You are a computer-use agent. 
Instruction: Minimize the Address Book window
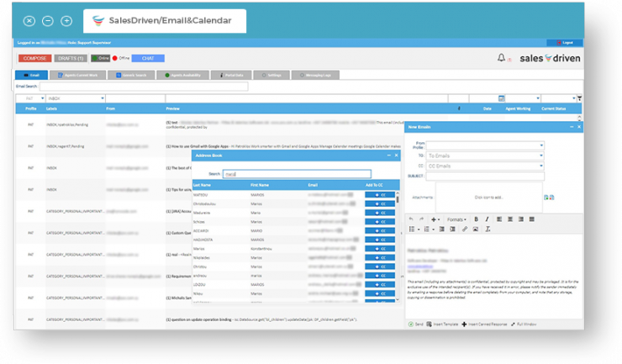pos(388,156)
